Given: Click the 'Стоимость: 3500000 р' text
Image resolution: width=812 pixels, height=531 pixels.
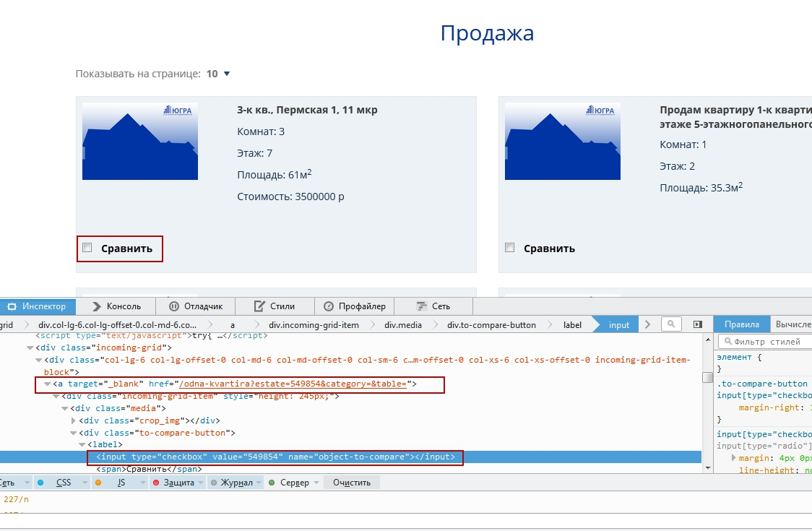Looking at the screenshot, I should pyautogui.click(x=290, y=197).
